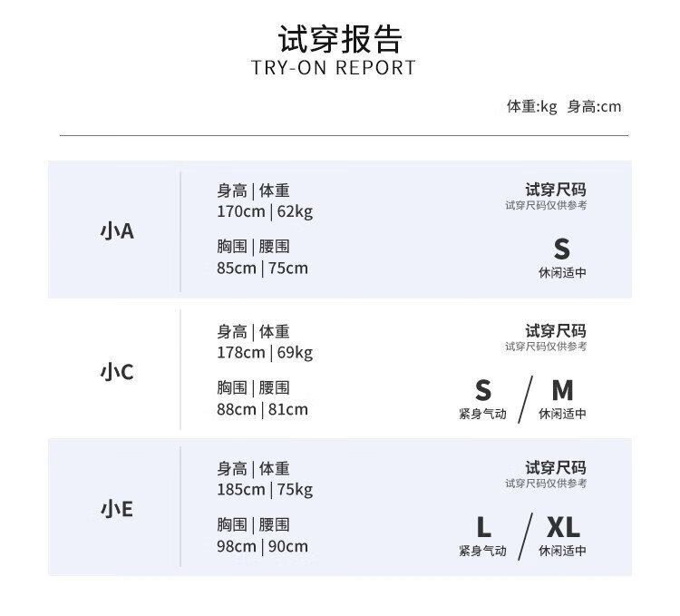The height and width of the screenshot is (616, 680).
Task: Click the 紧身气动 label under L
Action: (482, 551)
